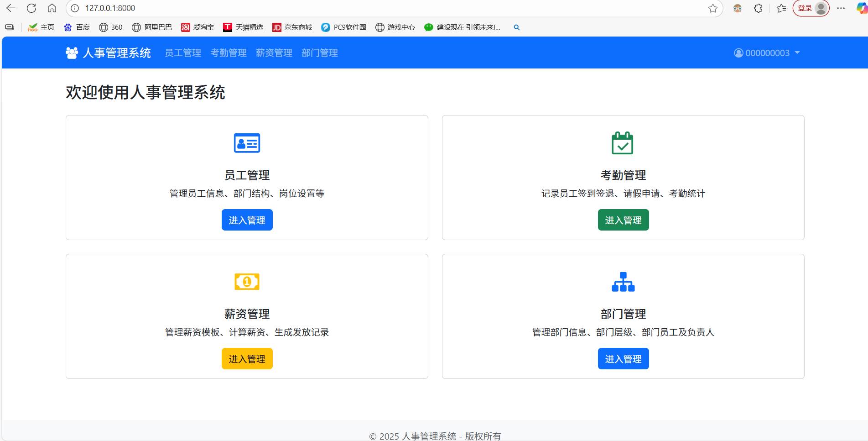Click the attendance calendar check icon
This screenshot has height=441, width=868.
[x=623, y=143]
